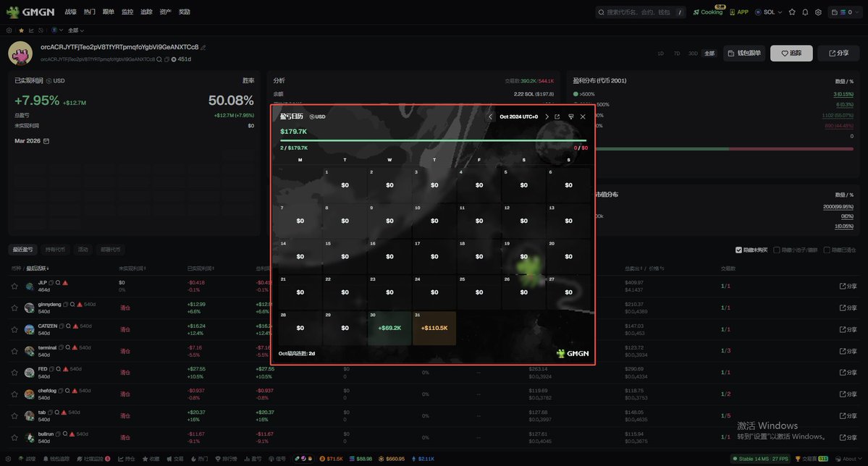
Task: Click the paint roller icon in the calendar popup
Action: point(570,116)
